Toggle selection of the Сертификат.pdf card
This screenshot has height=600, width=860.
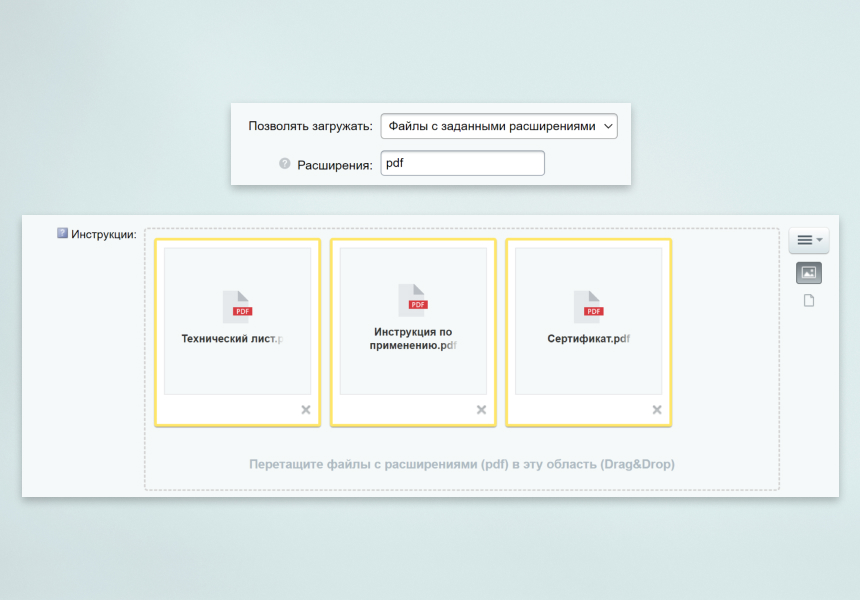[x=588, y=330]
